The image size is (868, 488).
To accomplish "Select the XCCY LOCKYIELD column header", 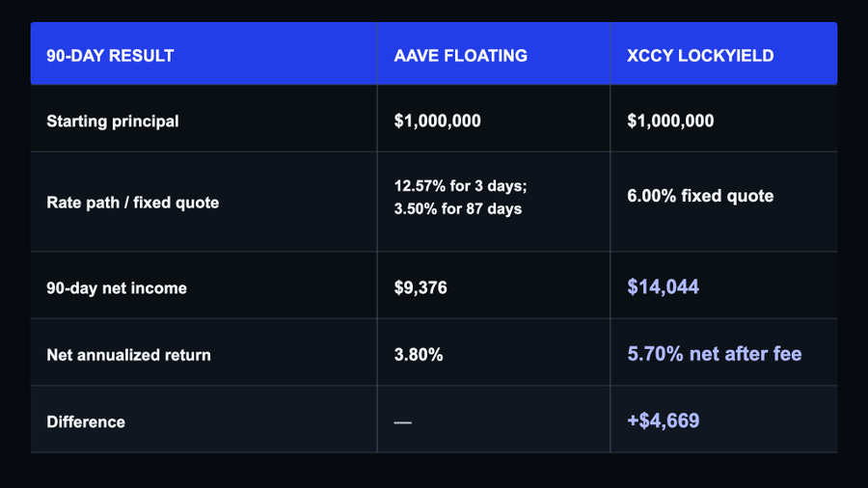I will coord(700,55).
